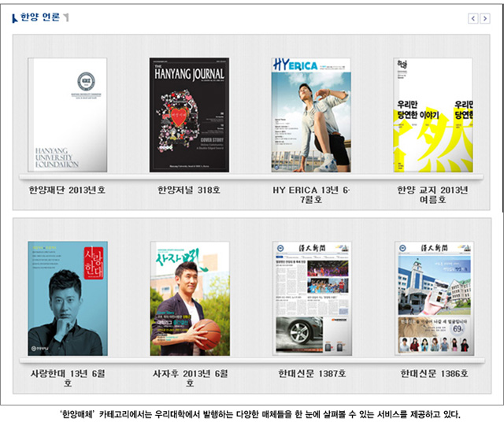Click the next arrow in the header
Viewport: 504px width, 422px height.
[485, 18]
